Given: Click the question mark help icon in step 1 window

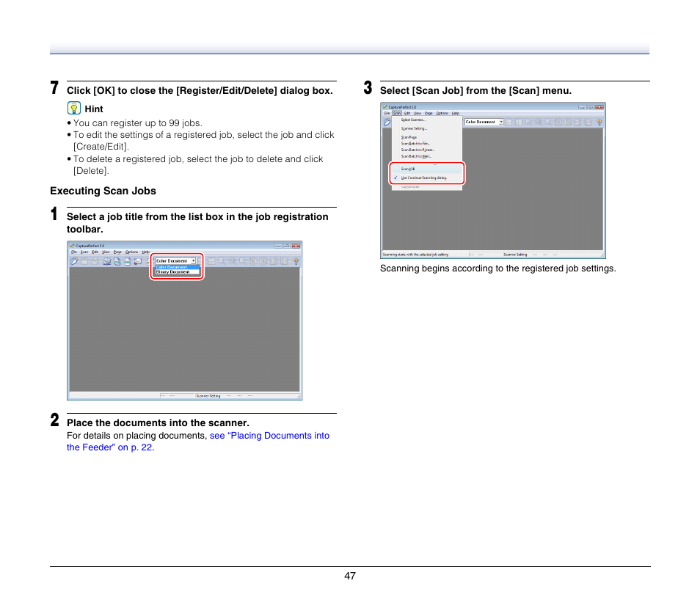Looking at the screenshot, I should [296, 261].
